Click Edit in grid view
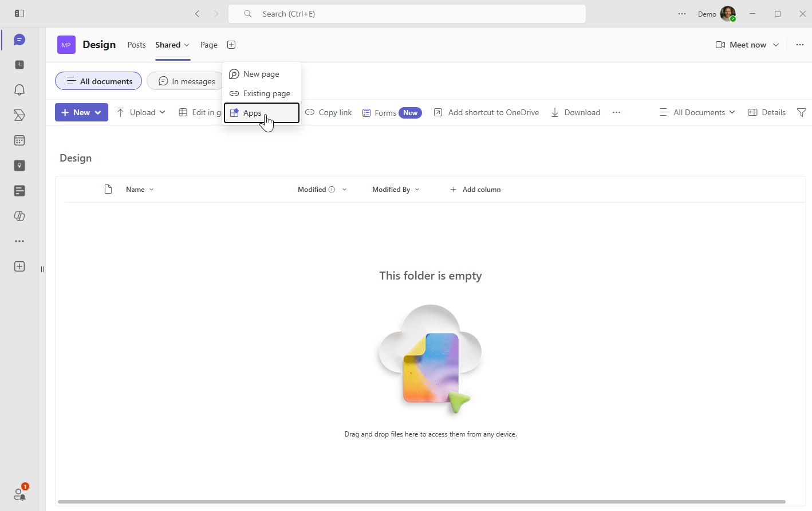 200,112
